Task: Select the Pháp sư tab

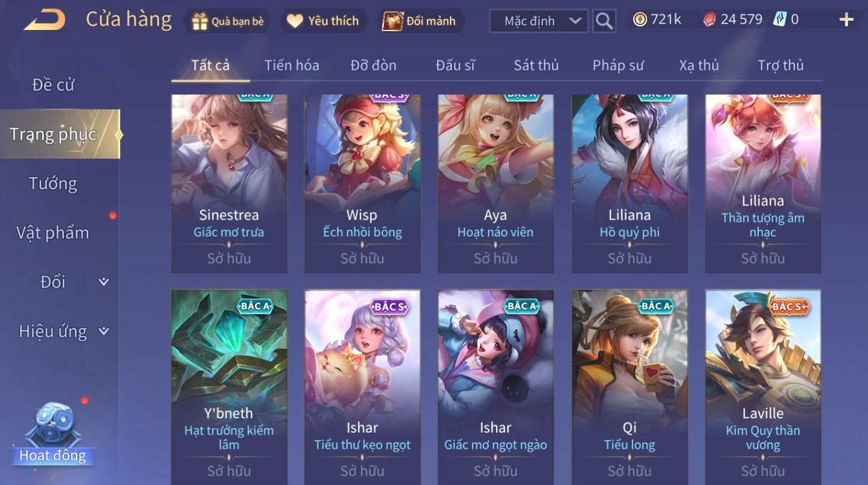Action: pyautogui.click(x=618, y=65)
